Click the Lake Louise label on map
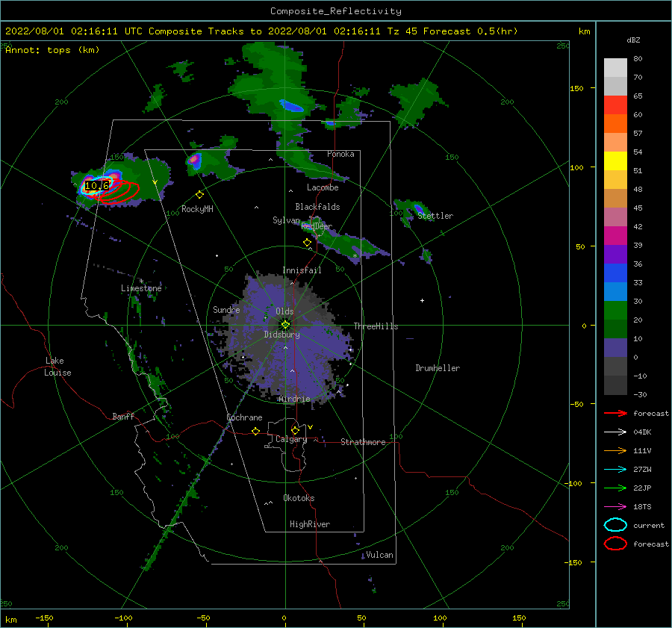The height and width of the screenshot is (628, 672). pos(57,367)
